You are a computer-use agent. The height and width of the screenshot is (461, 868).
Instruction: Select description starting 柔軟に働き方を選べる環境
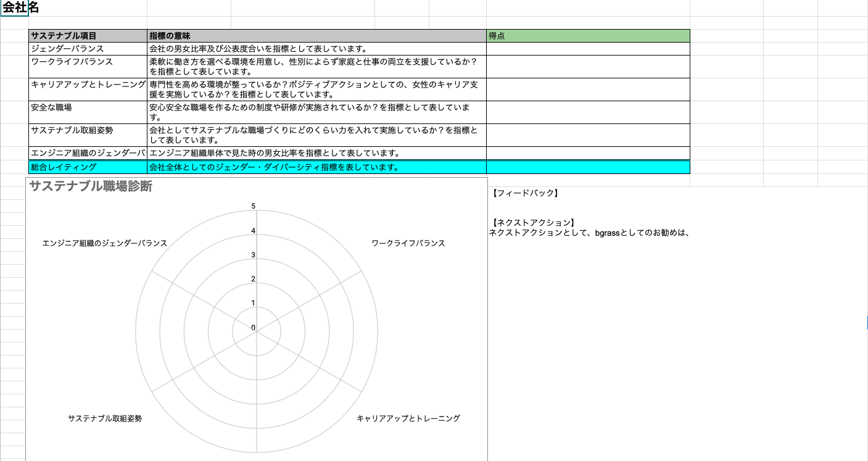(x=317, y=67)
